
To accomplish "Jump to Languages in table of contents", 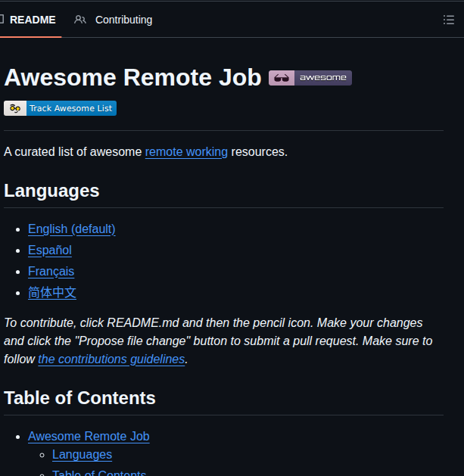I will click(82, 455).
